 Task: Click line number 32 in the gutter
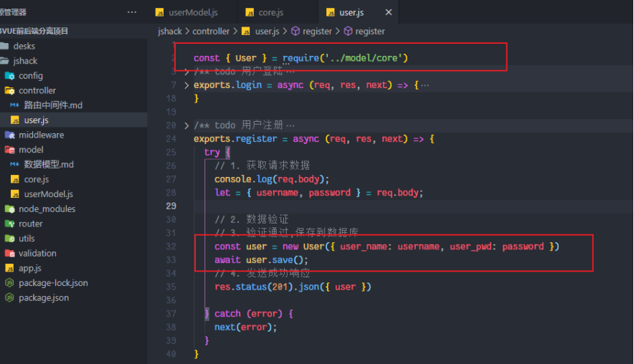[x=171, y=246]
